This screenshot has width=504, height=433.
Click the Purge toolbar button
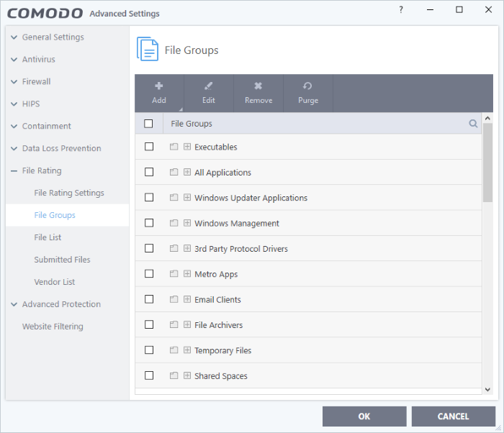coord(308,94)
